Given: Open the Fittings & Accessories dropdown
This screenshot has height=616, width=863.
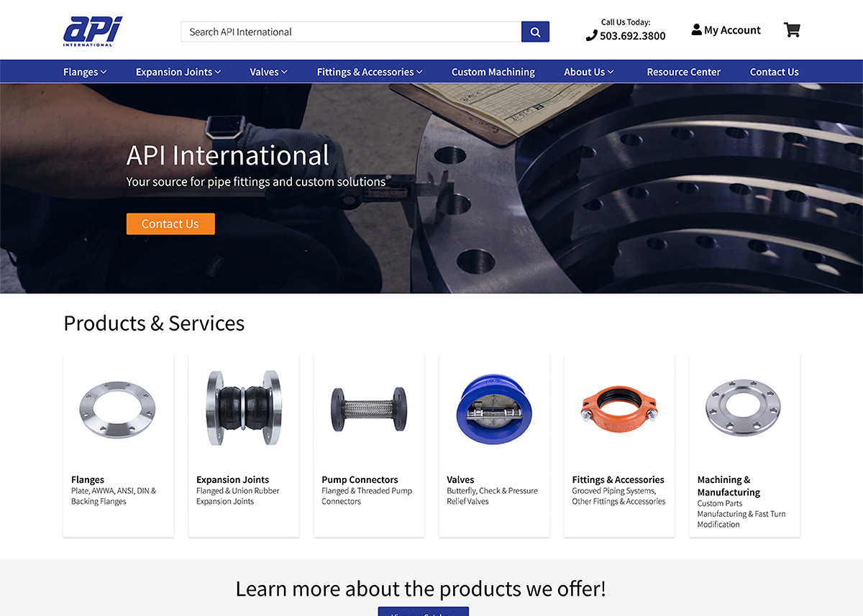Looking at the screenshot, I should click(369, 71).
